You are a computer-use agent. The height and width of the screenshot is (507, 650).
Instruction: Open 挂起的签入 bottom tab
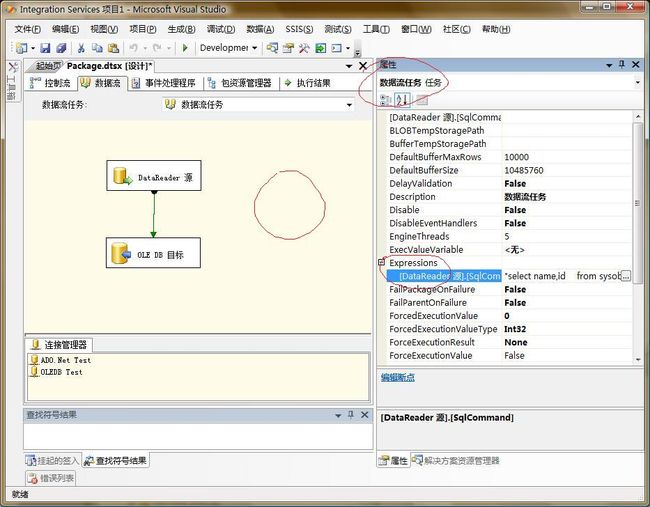(x=52, y=460)
